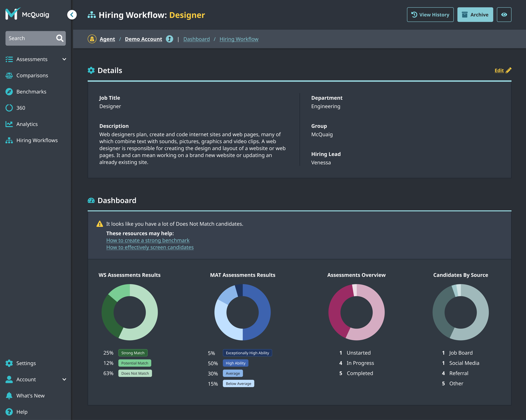Click the pencil icon next to Edit

(509, 70)
